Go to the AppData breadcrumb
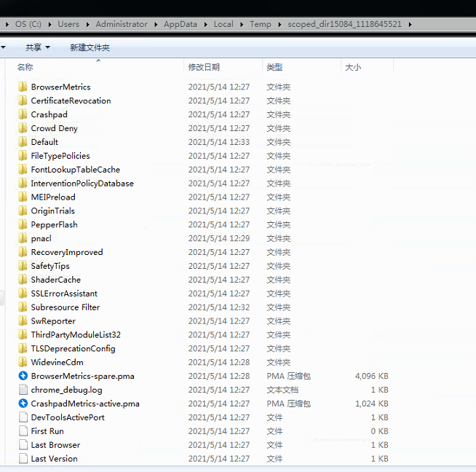 click(181, 24)
